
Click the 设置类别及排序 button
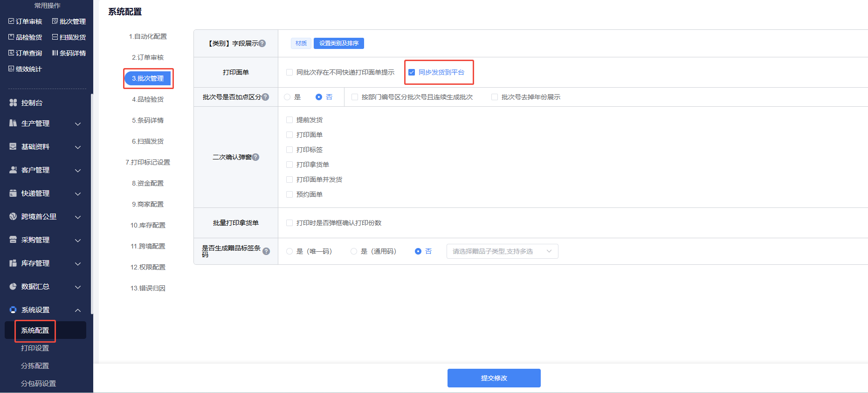point(339,43)
